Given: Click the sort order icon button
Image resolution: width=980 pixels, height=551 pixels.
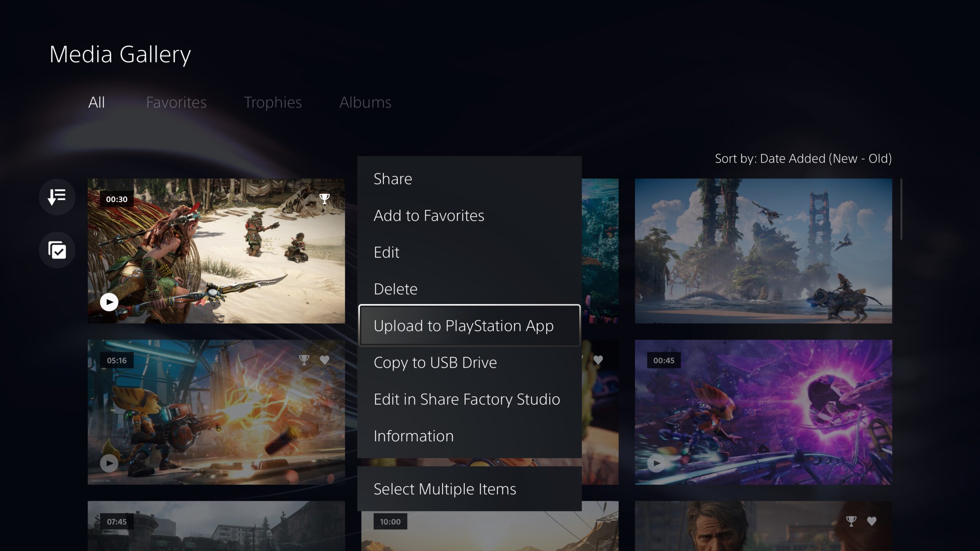Looking at the screenshot, I should tap(57, 196).
